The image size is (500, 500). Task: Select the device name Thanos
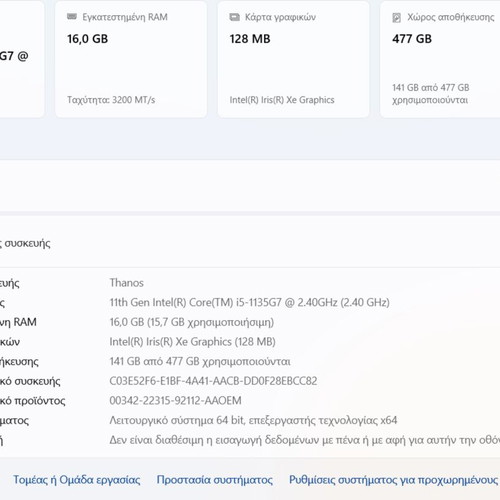point(127,283)
